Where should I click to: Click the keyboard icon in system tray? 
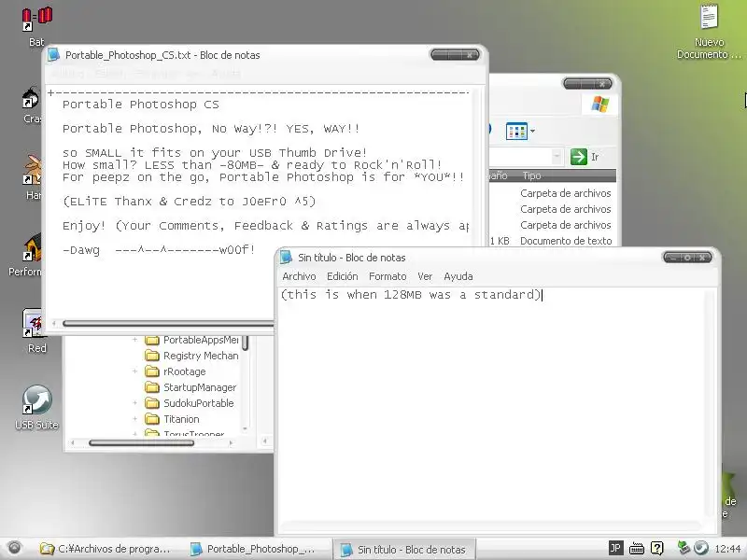(x=637, y=549)
